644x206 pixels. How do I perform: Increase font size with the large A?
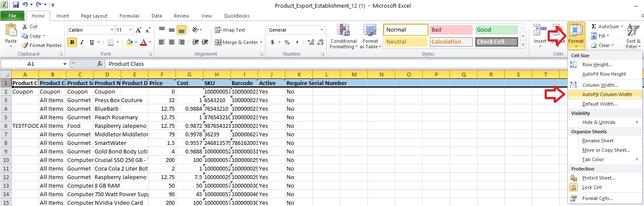[139, 30]
